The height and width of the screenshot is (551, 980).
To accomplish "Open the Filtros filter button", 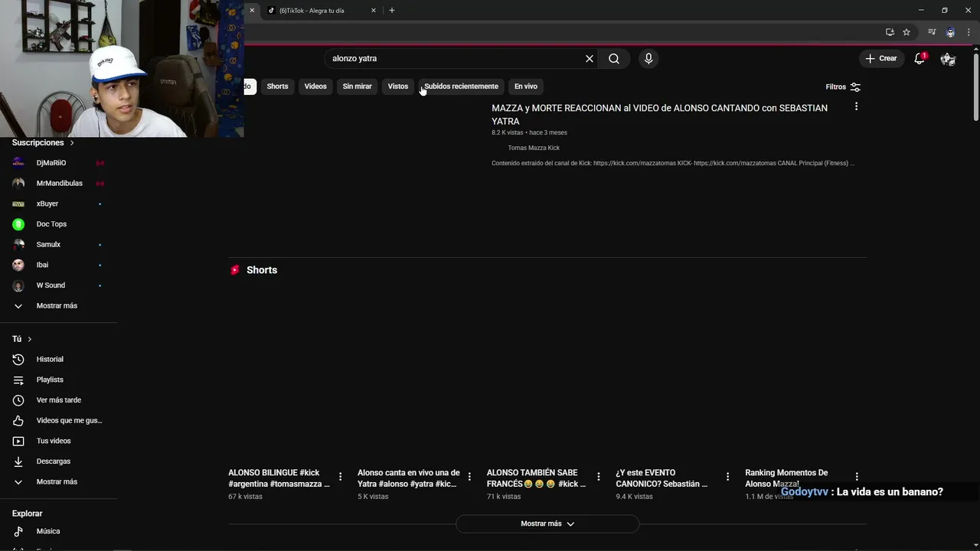I will point(843,86).
